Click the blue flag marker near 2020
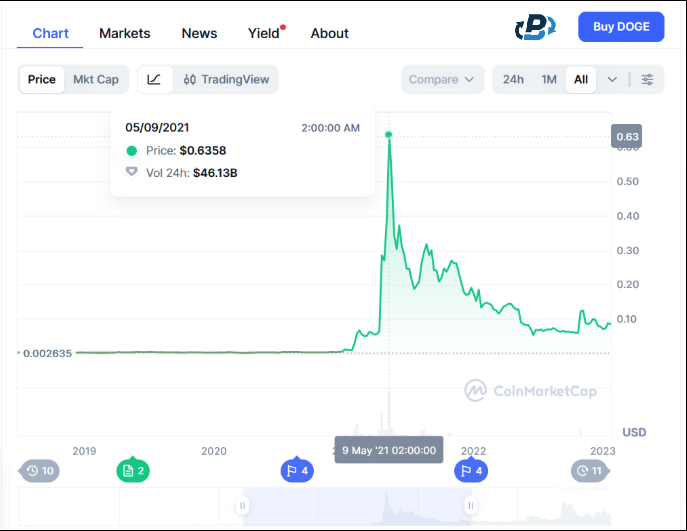687x531 pixels. pos(297,470)
